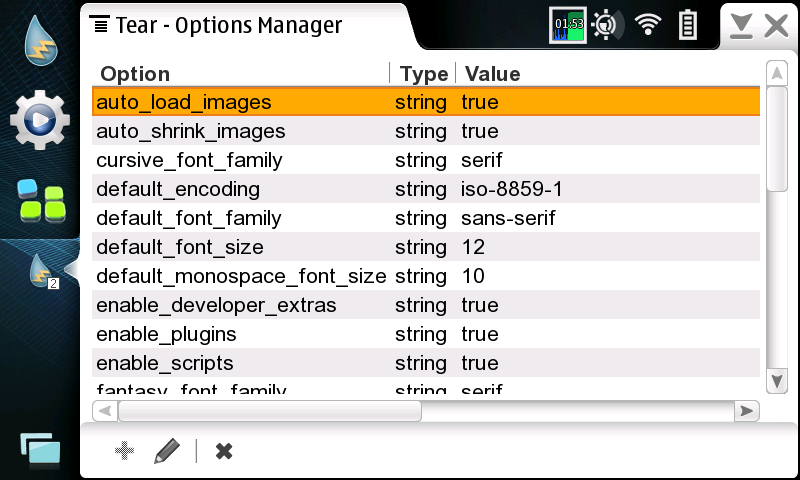Sort by Type column header
Viewport: 800px width, 480px height.
click(x=423, y=74)
